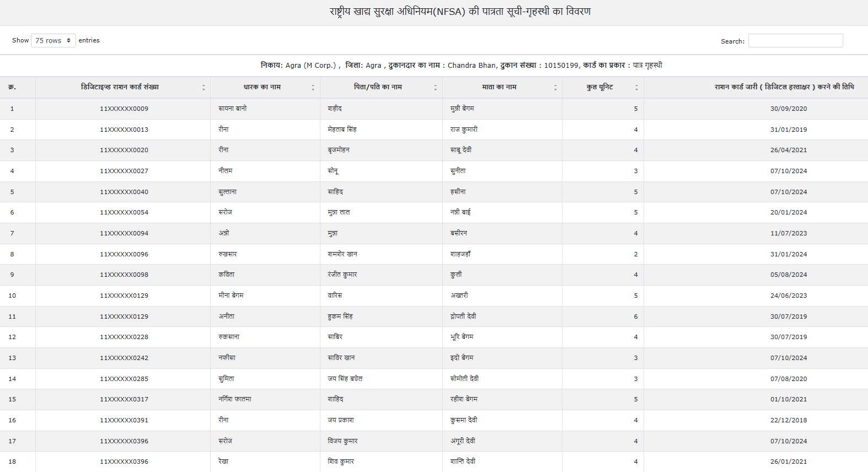Click holder name सुल्ताना
This screenshot has height=472, width=868.
click(228, 192)
